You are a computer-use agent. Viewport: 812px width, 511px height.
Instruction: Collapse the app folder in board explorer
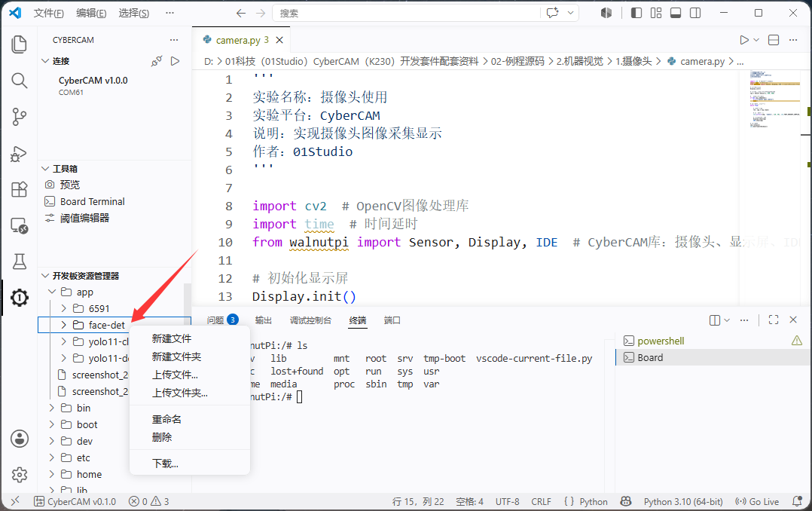52,292
